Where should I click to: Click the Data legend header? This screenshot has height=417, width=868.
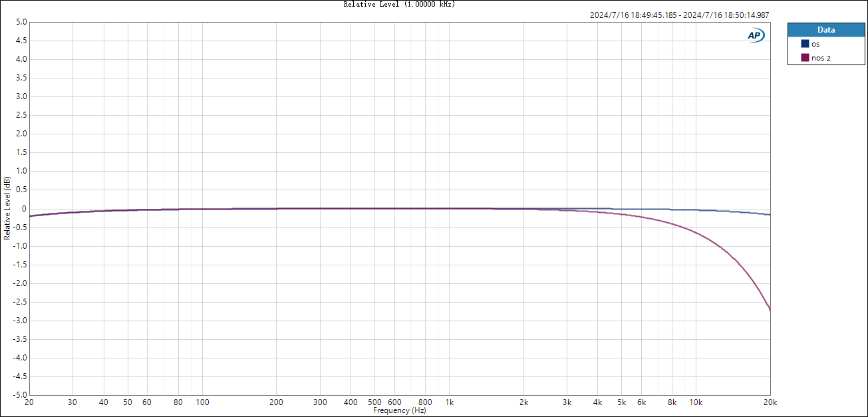pos(826,30)
